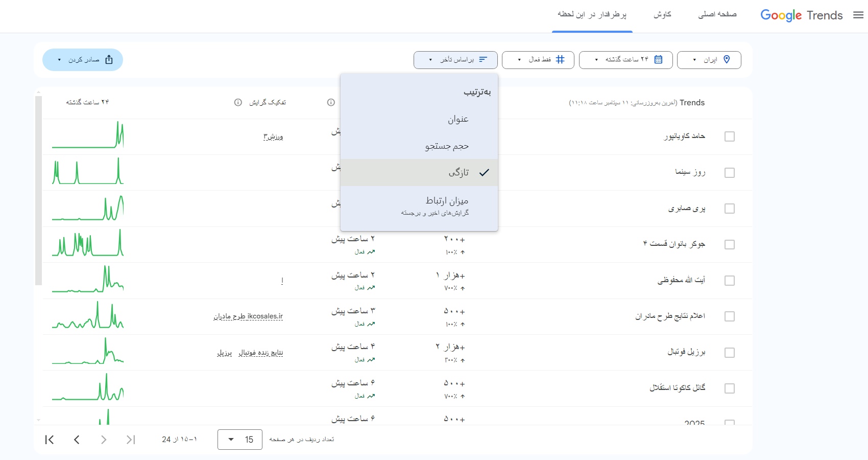The width and height of the screenshot is (868, 460).
Task: Open برزیل related query link
Action: pyautogui.click(x=225, y=353)
